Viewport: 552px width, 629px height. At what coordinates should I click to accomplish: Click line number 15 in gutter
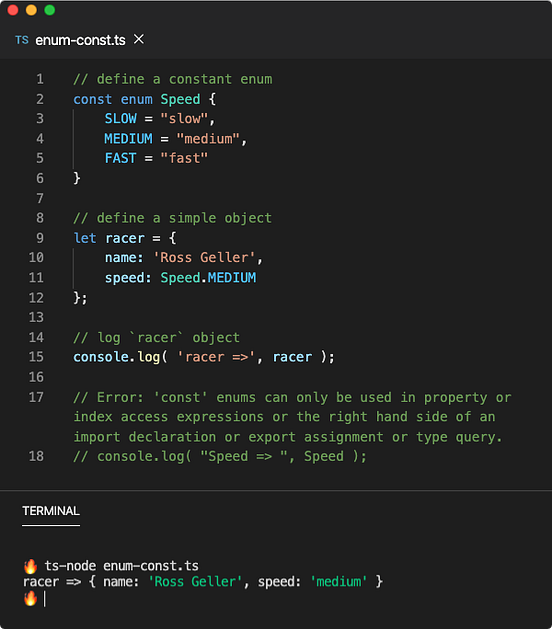click(36, 357)
